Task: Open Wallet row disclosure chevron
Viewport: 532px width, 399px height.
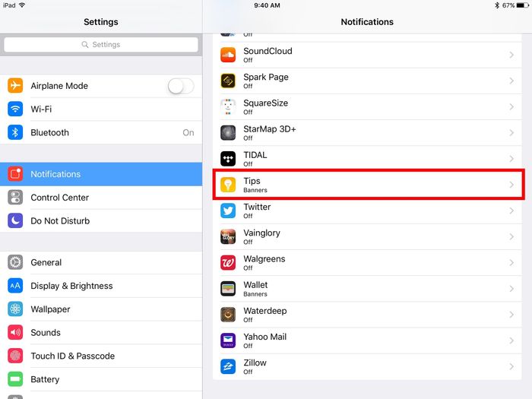Action: pos(511,289)
